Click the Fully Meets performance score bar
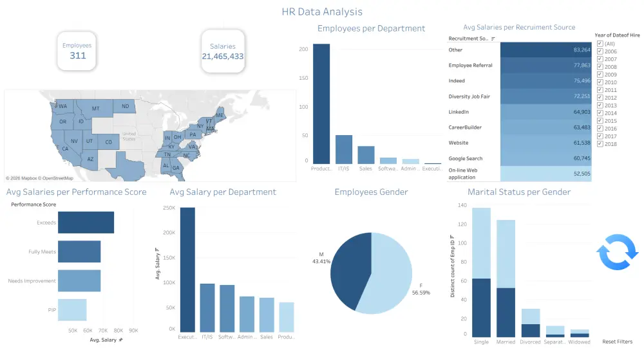Image resolution: width=644 pixels, height=348 pixels. coord(79,252)
